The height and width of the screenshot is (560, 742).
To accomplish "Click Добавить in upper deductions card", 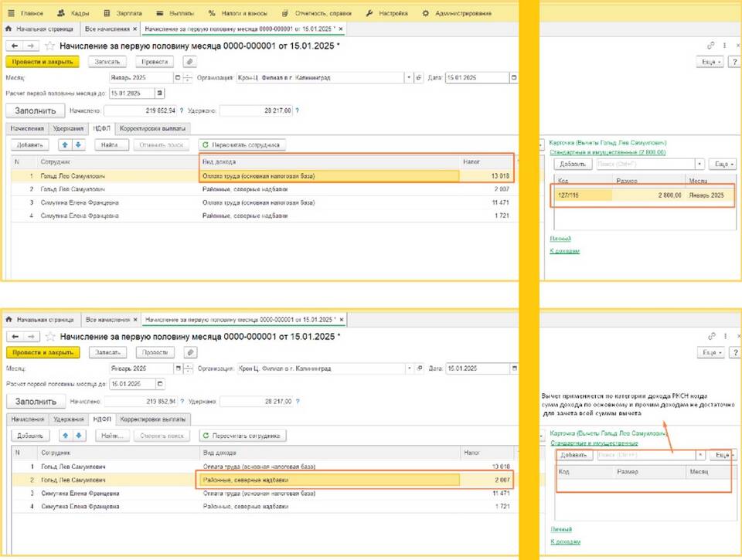I will pos(573,164).
